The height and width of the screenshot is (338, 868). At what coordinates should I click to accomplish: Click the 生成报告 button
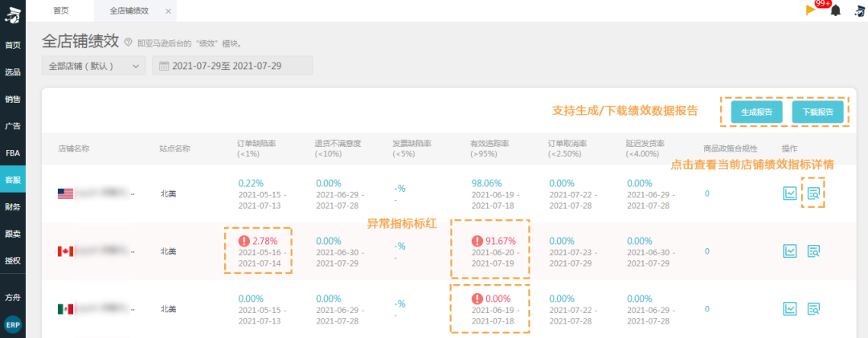coord(756,112)
